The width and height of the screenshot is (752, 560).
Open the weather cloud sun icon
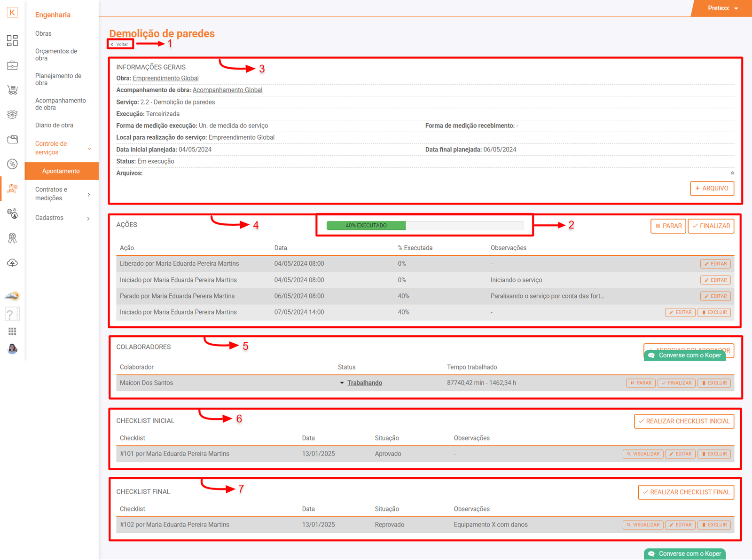point(12,296)
